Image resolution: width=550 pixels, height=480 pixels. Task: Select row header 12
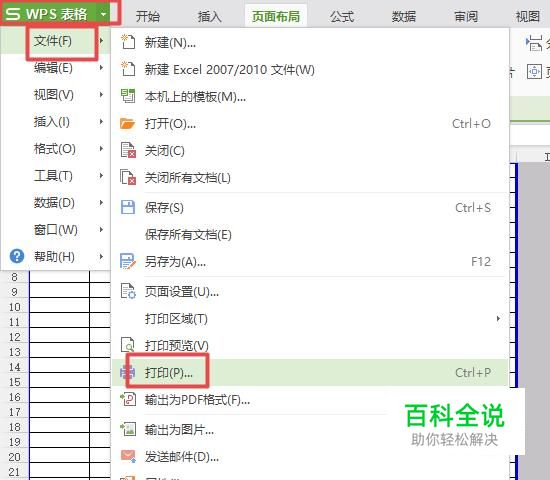(14, 337)
